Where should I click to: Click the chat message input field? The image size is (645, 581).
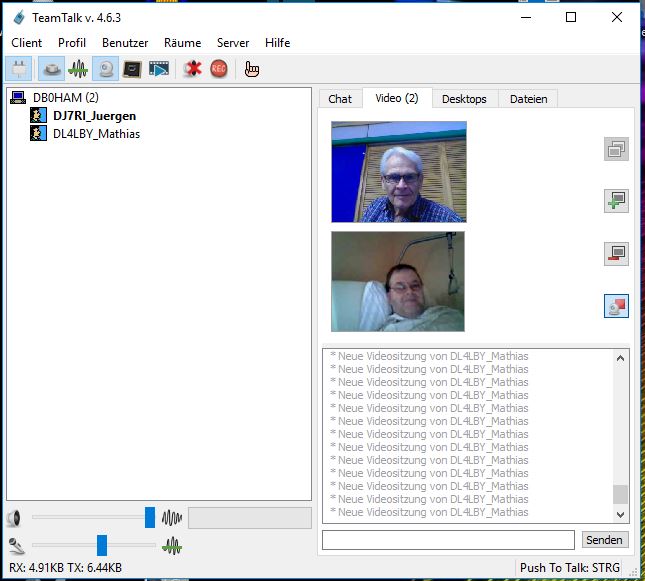[448, 540]
